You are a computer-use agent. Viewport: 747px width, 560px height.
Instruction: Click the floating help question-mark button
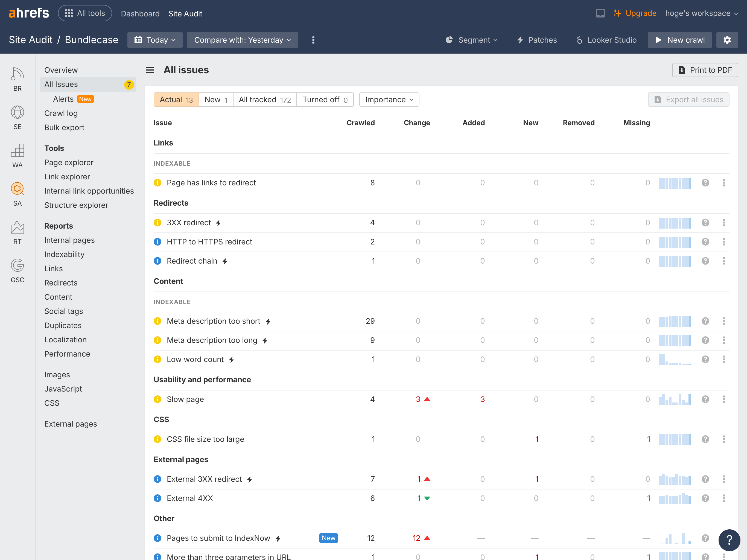tap(729, 540)
